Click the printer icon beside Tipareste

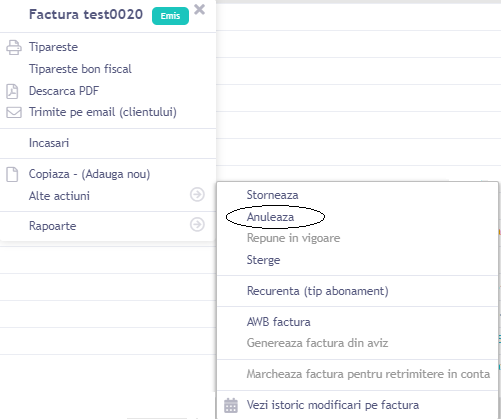14,47
